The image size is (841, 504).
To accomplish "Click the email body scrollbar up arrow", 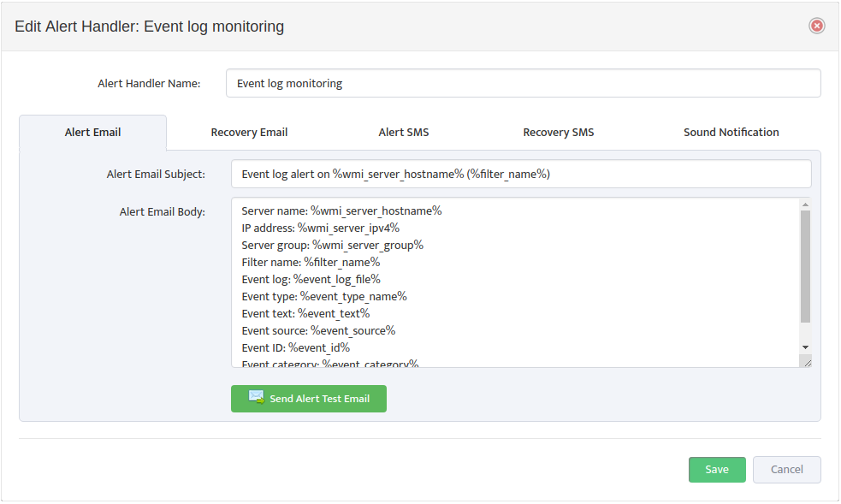I will tap(805, 205).
